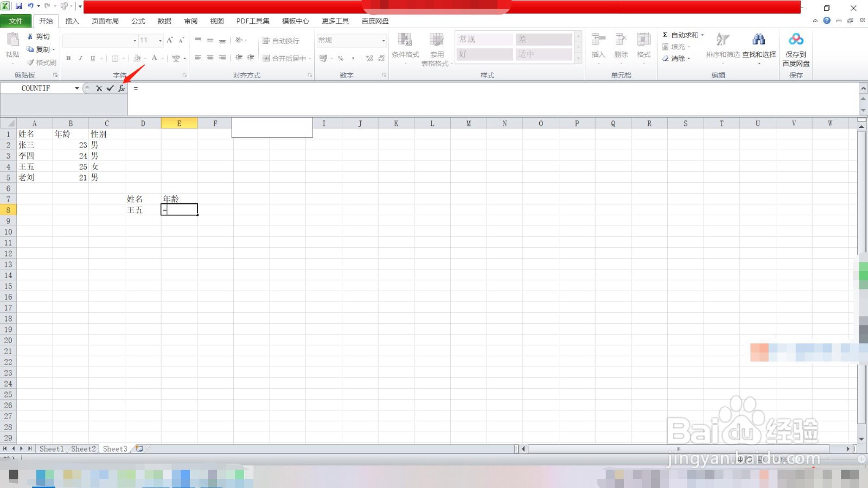
Task: Open the 文件 file tab
Action: coord(16,21)
